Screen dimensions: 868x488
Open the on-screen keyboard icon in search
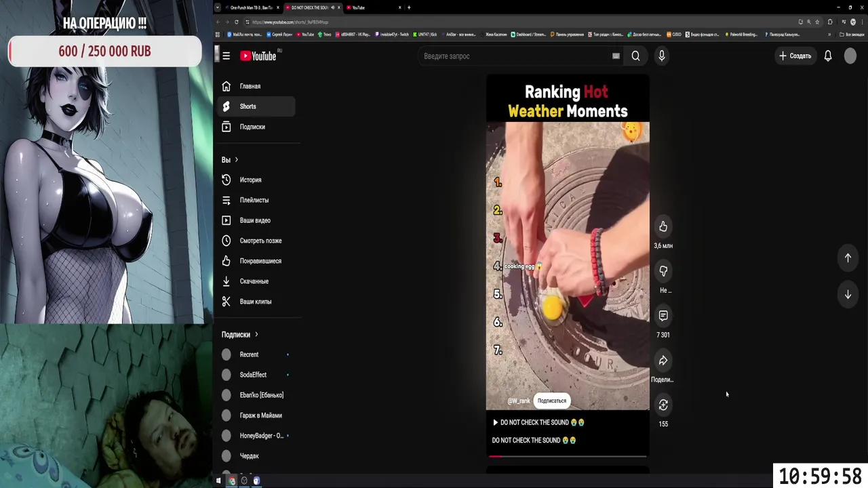pyautogui.click(x=616, y=56)
